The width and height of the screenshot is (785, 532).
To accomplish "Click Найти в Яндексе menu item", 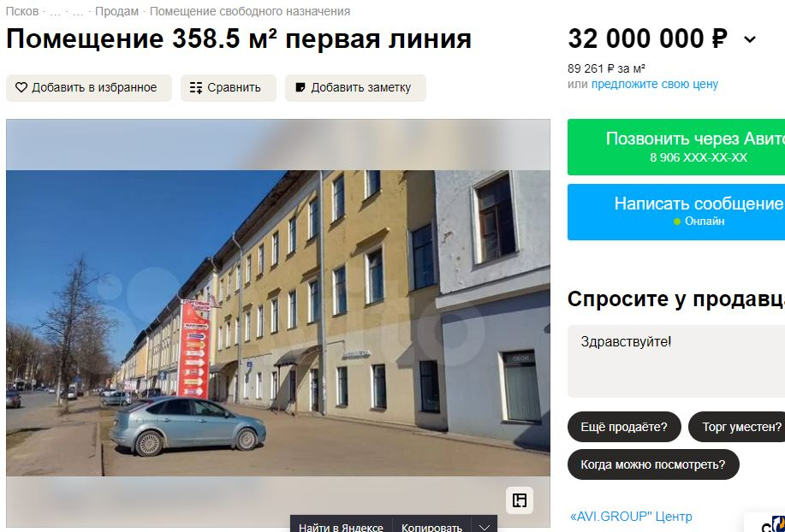I will [341, 527].
